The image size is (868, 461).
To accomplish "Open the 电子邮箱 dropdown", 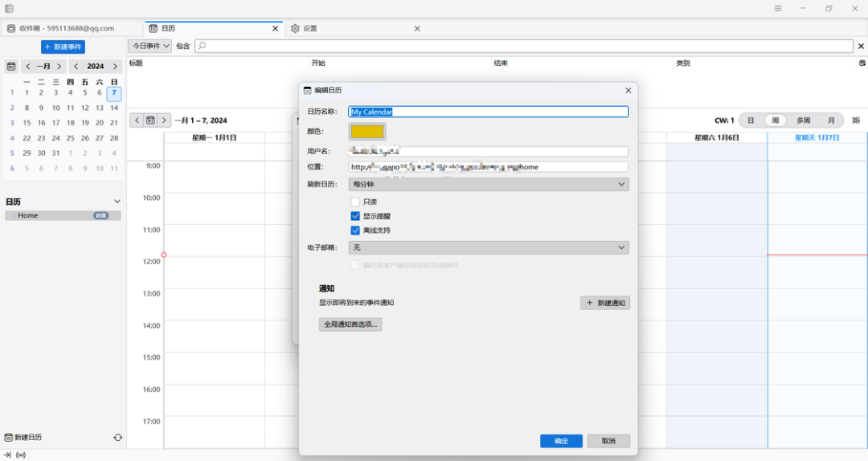I will pyautogui.click(x=489, y=247).
